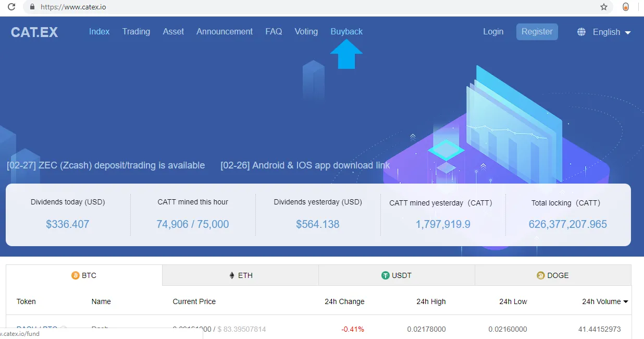644x339 pixels.
Task: Click the 626,377,207.965 total locking value
Action: 568,224
